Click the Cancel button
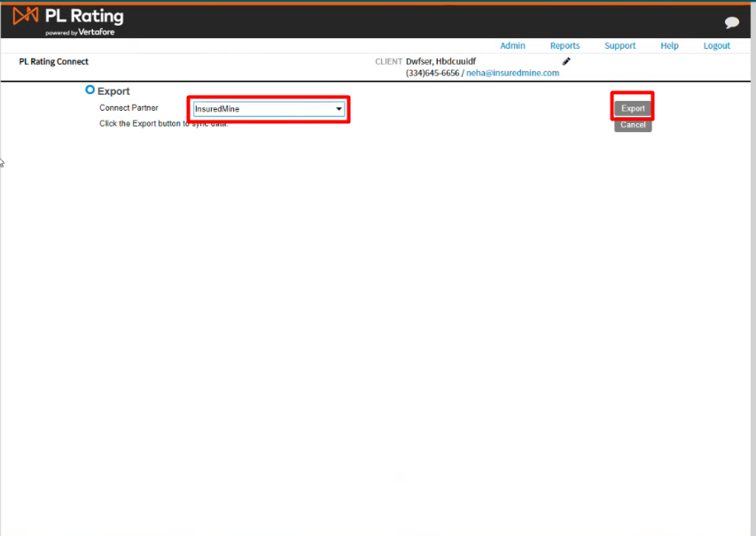Viewport: 756px width, 536px height. pyautogui.click(x=633, y=125)
